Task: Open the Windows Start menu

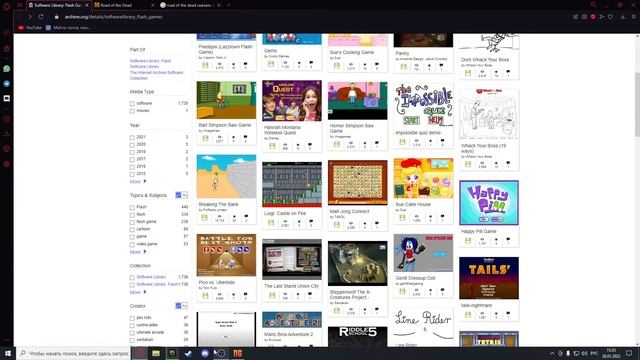Action: tap(8, 353)
